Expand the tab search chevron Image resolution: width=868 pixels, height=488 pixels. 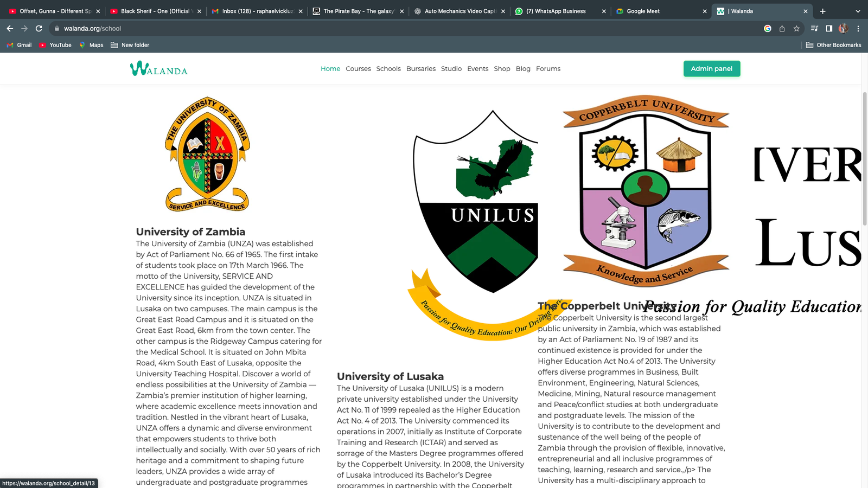click(858, 11)
